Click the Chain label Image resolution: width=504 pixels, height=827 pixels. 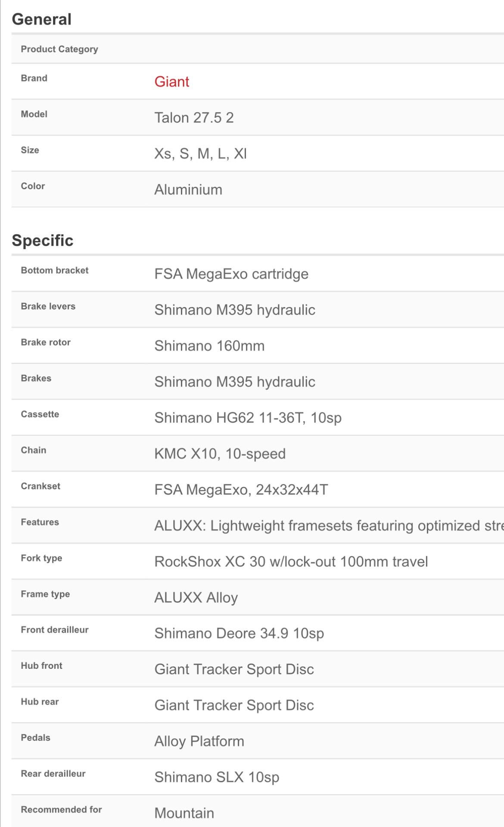coord(34,450)
